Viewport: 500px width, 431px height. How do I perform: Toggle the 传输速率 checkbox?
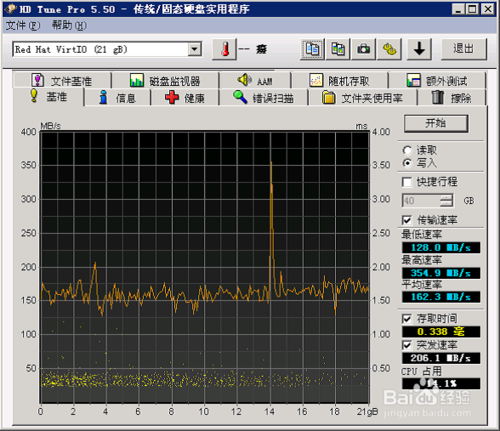[407, 220]
